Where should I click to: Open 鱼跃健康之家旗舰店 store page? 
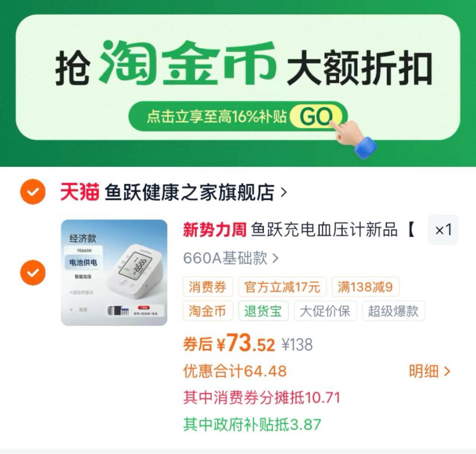click(189, 192)
